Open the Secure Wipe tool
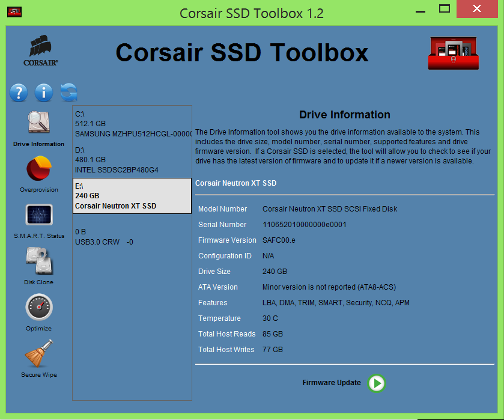The height and width of the screenshot is (420, 504). coord(39,355)
